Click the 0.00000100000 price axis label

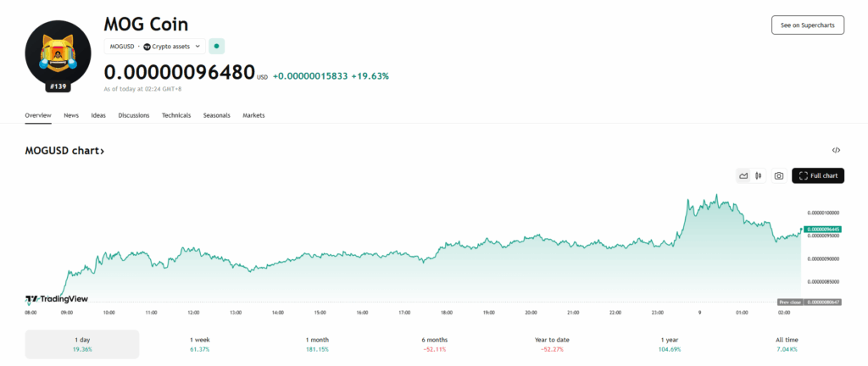(824, 213)
